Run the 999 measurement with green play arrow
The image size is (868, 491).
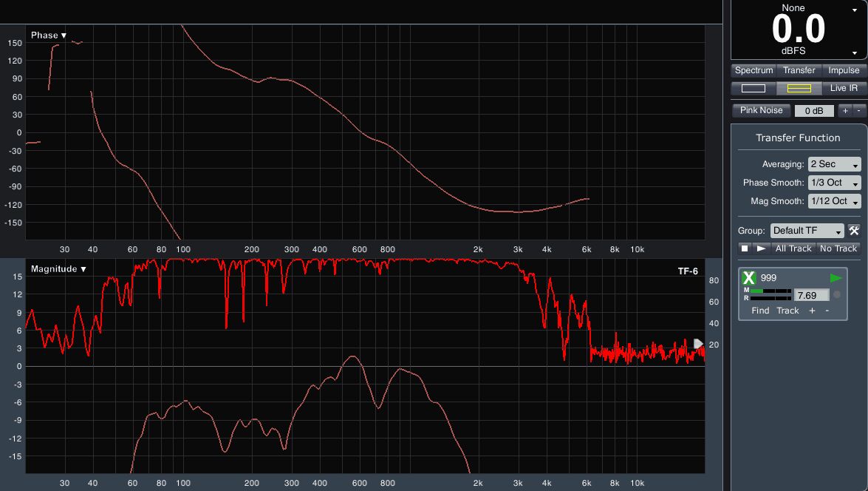(x=836, y=277)
